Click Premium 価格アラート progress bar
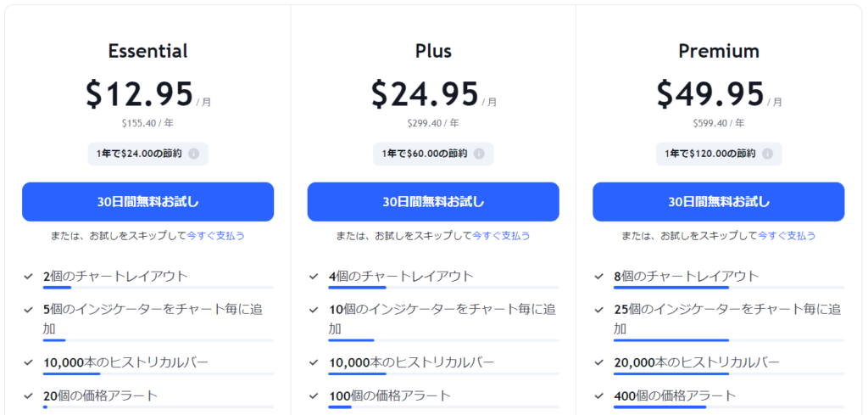Screen dimensions: 868x415 click(x=729, y=407)
